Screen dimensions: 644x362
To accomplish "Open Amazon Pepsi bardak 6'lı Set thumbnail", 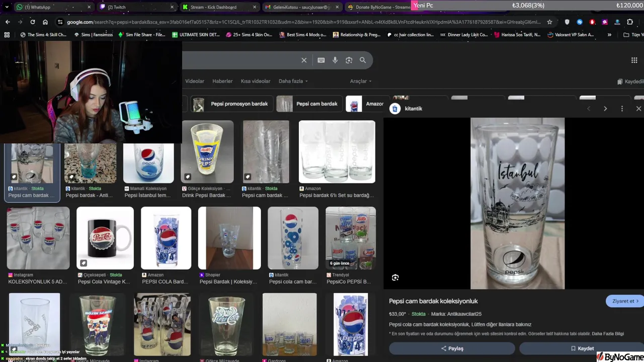I will point(337,151).
